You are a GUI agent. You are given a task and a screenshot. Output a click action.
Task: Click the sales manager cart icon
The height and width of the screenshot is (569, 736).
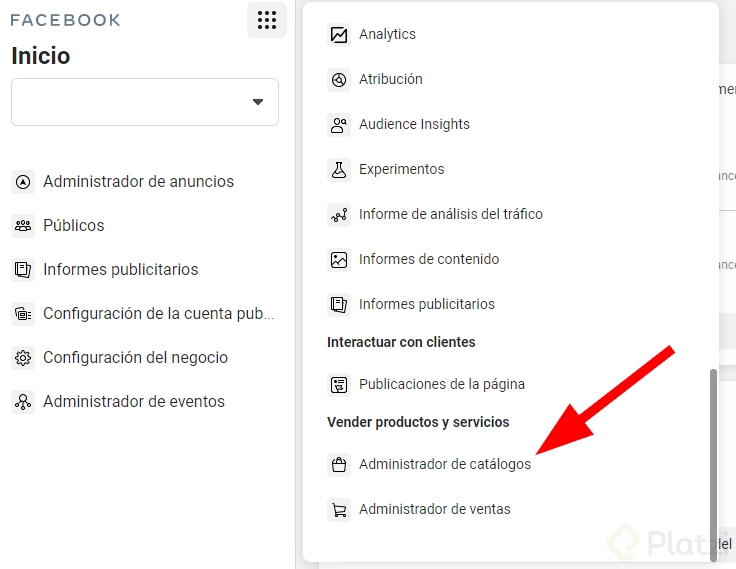point(339,510)
